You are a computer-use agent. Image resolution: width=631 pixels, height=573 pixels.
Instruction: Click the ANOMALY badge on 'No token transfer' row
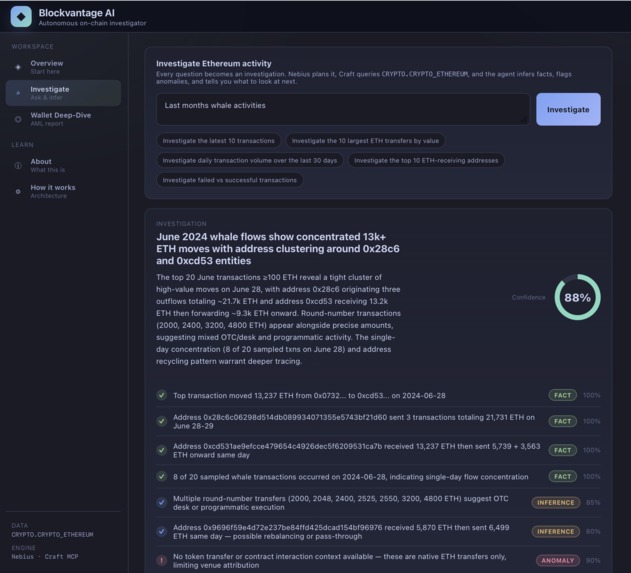pos(558,561)
